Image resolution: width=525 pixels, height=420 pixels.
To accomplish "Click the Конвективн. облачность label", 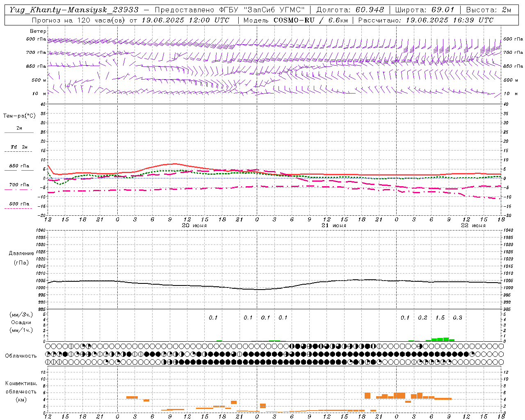I will point(21,388).
